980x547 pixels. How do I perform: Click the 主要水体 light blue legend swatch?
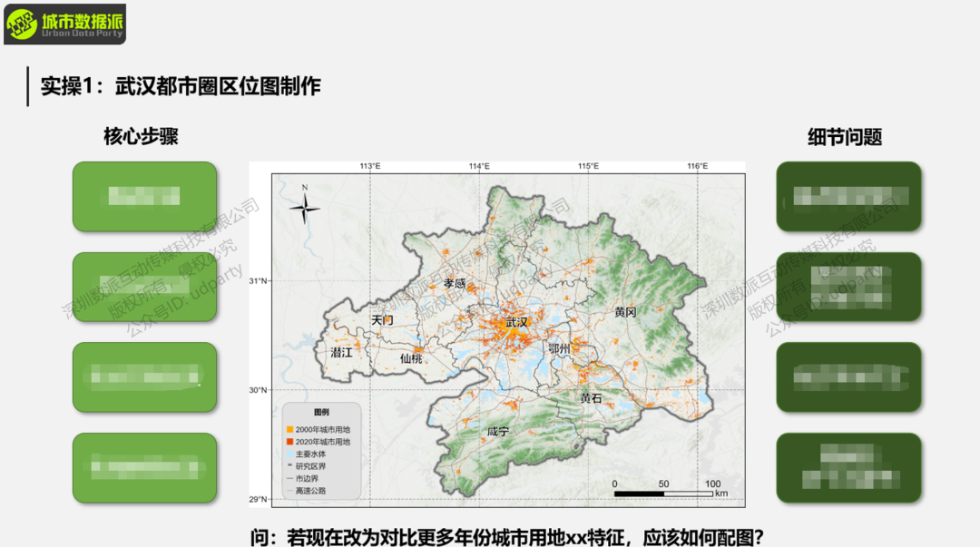(289, 454)
